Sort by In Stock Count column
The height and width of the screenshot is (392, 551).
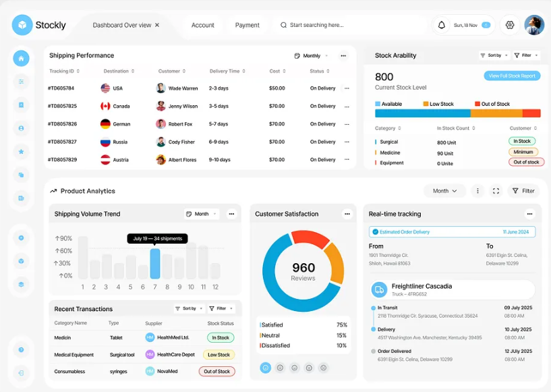click(x=456, y=128)
